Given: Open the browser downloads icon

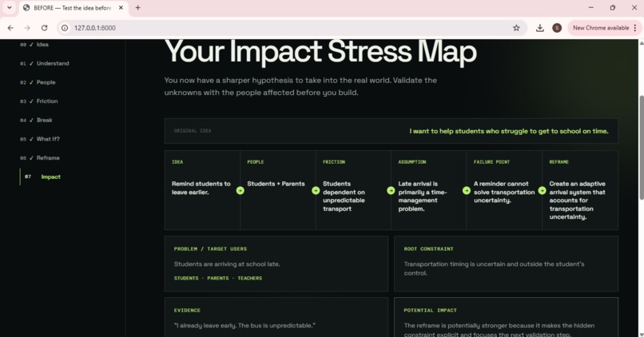Looking at the screenshot, I should point(540,28).
